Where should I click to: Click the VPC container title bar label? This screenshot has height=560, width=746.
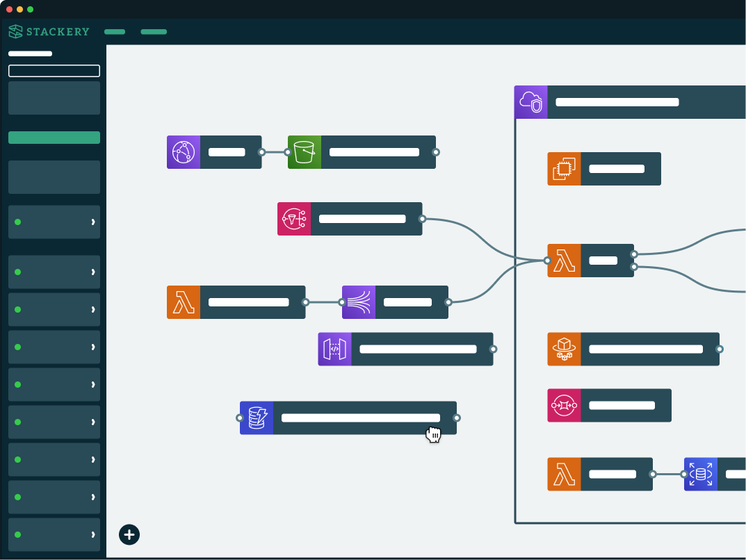click(x=617, y=102)
